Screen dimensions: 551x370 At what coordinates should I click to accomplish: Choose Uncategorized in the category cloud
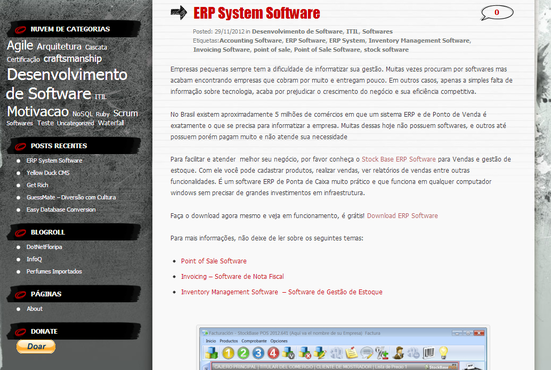click(76, 123)
